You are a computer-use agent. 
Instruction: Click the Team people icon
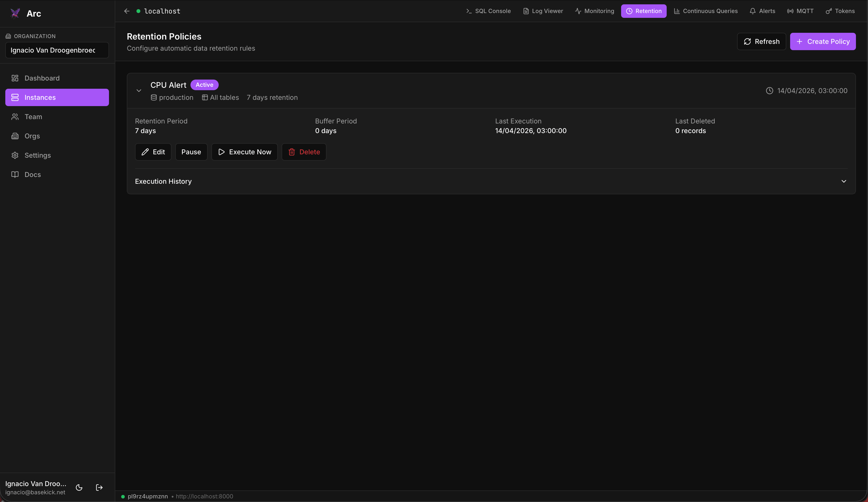point(15,117)
